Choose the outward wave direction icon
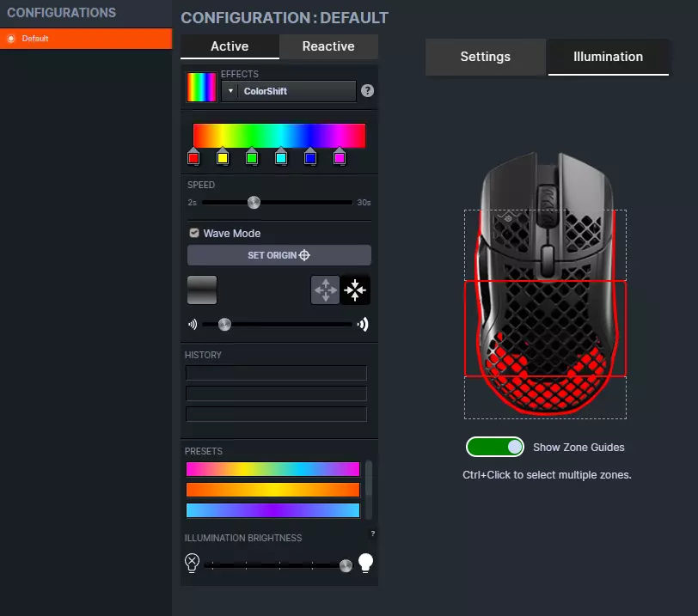The height and width of the screenshot is (616, 698). [326, 290]
